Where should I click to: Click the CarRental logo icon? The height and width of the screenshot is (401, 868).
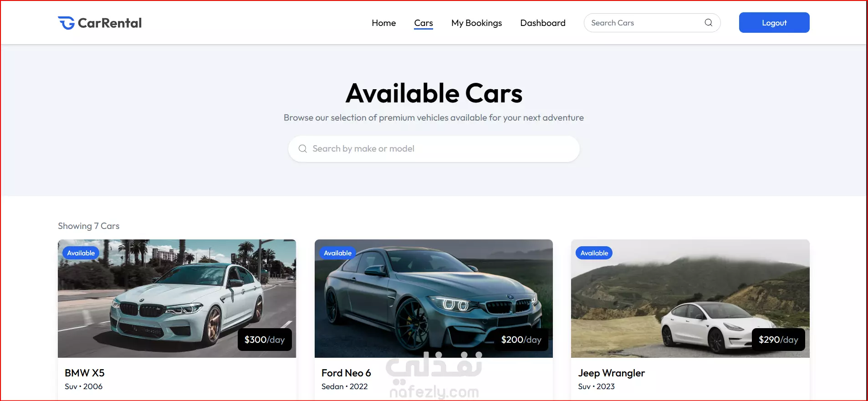click(x=66, y=23)
